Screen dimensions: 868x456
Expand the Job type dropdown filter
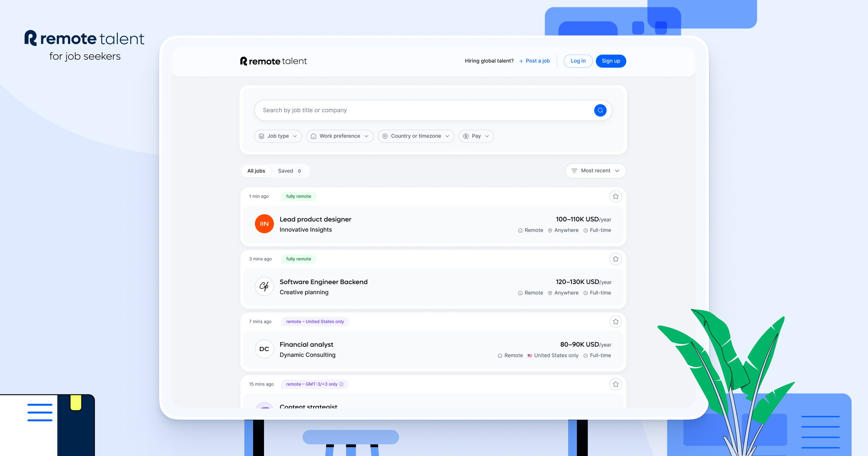(x=277, y=136)
